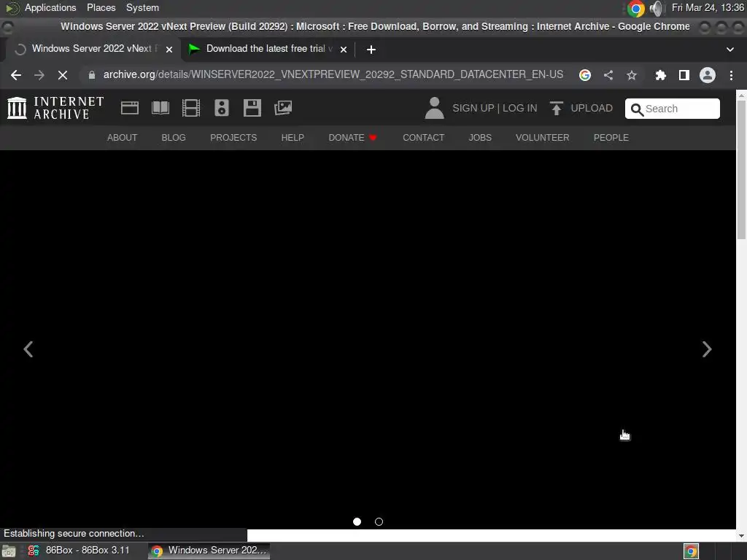The height and width of the screenshot is (560, 747).
Task: Click the Chrome icon in the top panel
Action: point(635,8)
